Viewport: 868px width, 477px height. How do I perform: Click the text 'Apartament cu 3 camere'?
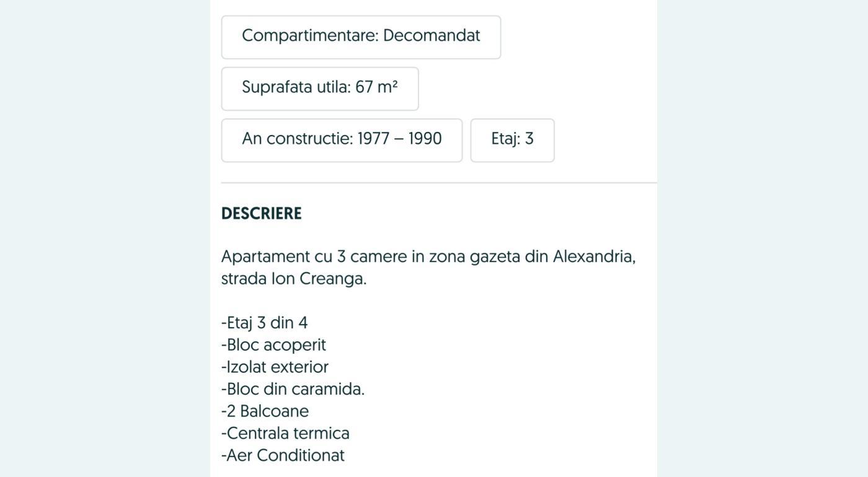tap(314, 256)
